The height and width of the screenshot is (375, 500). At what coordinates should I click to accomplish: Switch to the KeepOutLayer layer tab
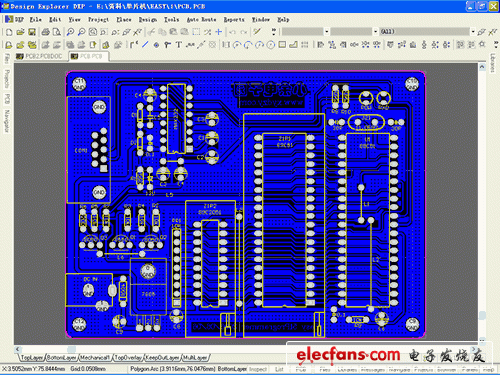pyautogui.click(x=163, y=358)
